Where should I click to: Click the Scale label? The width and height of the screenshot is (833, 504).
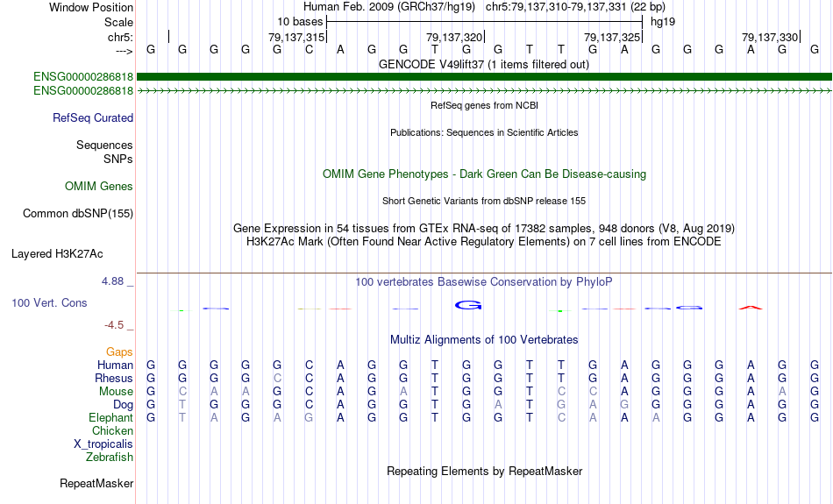pos(119,22)
